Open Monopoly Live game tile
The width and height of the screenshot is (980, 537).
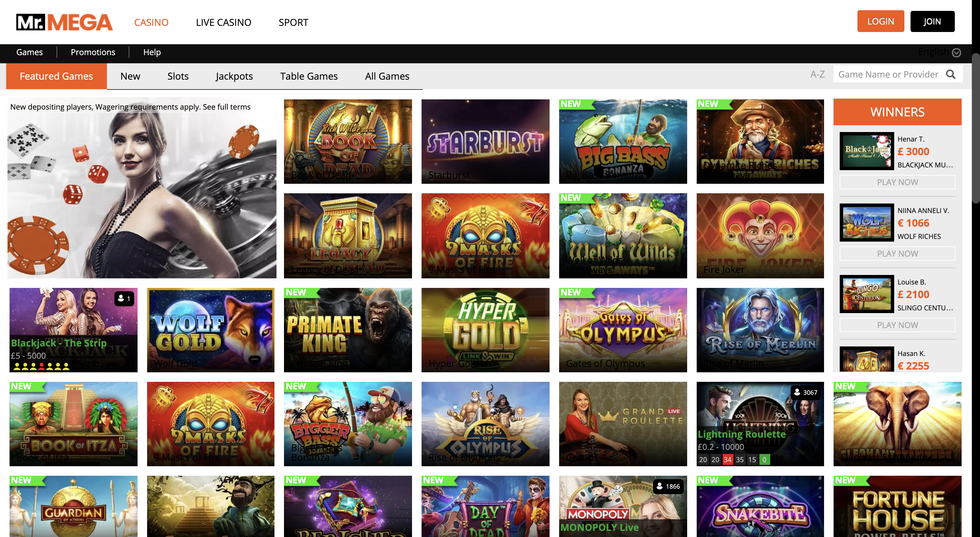(x=623, y=506)
